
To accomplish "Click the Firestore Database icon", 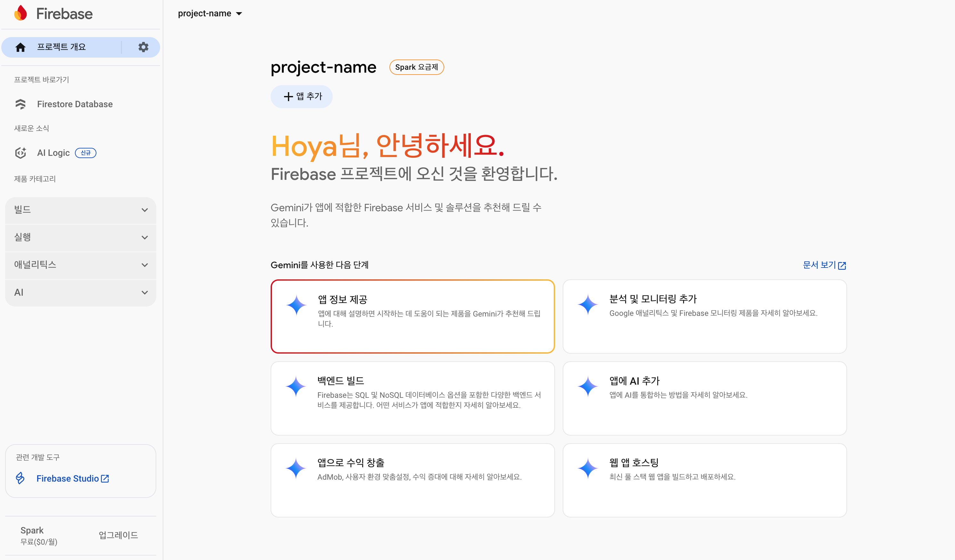I will click(x=20, y=104).
